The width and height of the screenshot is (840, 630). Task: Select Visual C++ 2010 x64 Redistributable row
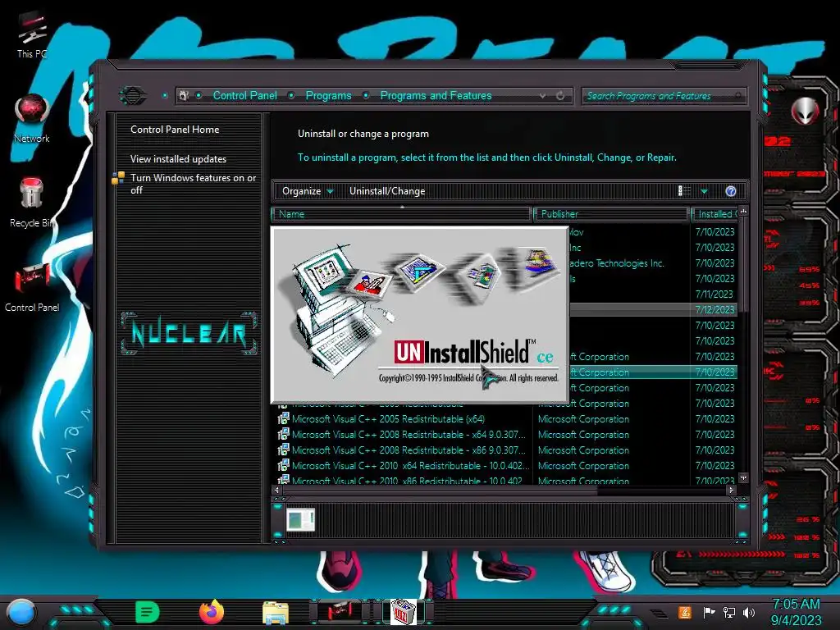410,466
